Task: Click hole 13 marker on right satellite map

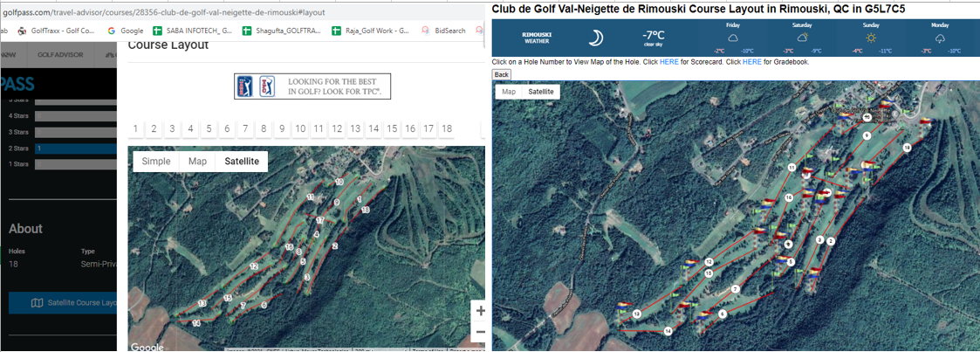Action: point(637,314)
